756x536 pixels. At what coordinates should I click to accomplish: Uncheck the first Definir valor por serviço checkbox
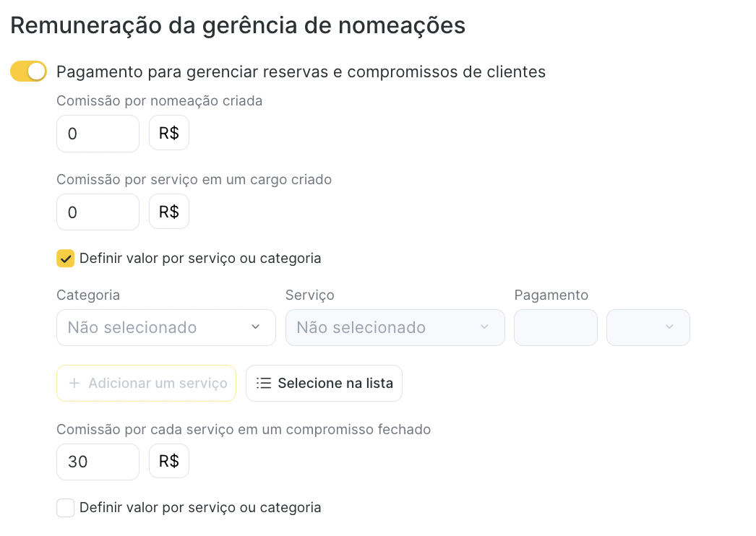[x=66, y=259]
